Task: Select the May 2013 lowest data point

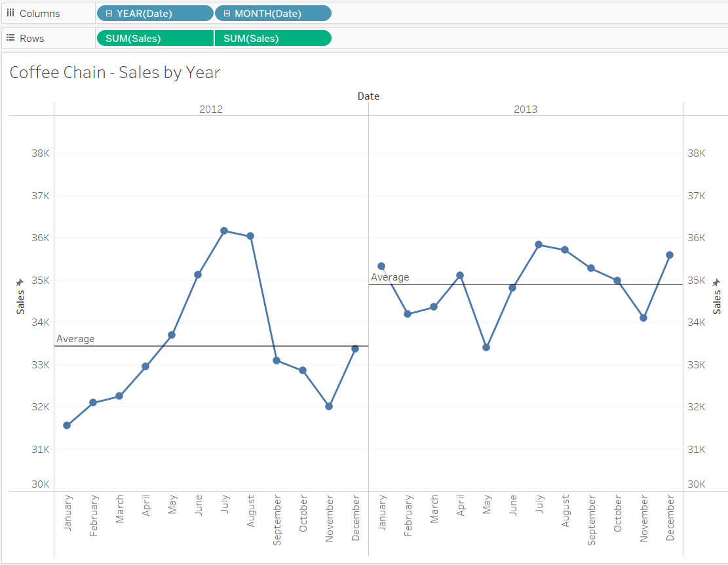Action: (486, 347)
